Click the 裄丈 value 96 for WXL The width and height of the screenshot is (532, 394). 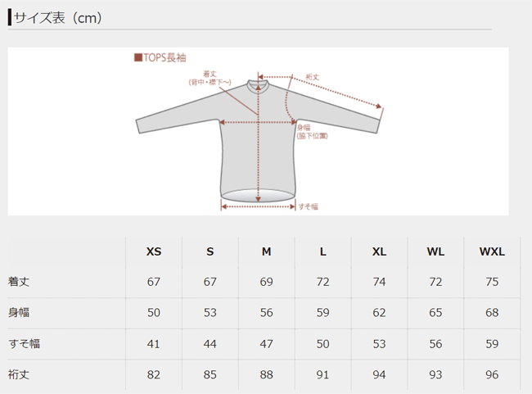pos(492,375)
